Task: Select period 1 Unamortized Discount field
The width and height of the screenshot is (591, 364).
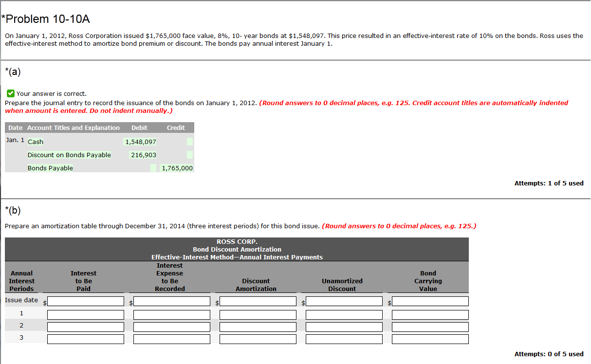Action: 344,315
